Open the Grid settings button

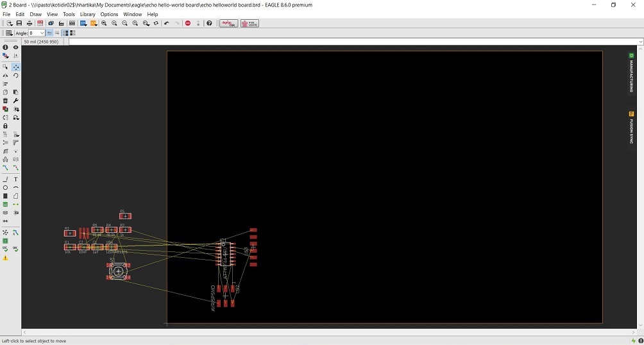click(x=8, y=33)
